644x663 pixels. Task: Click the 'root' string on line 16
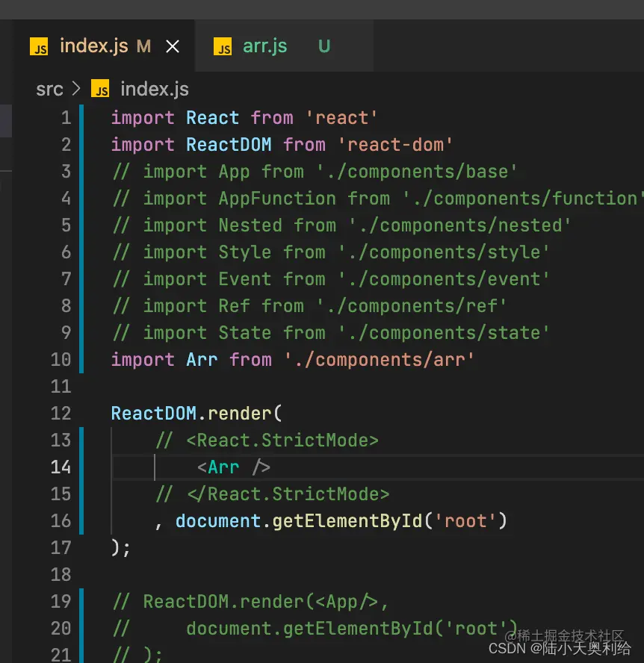tap(465, 521)
